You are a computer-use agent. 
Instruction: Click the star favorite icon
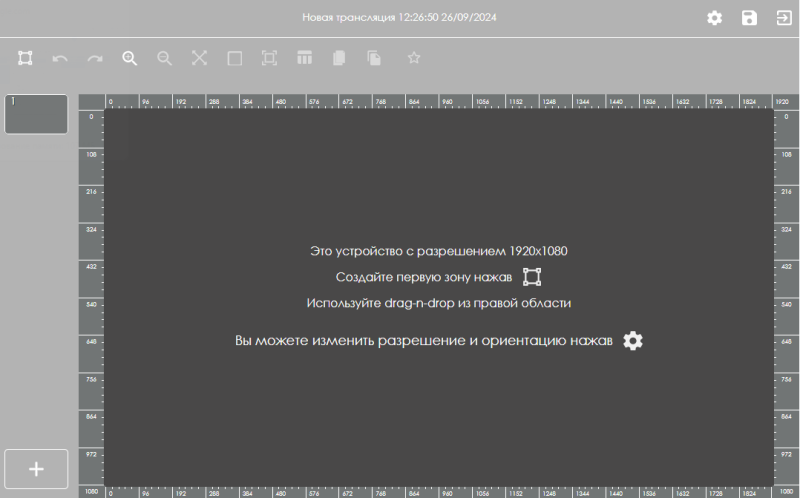414,58
